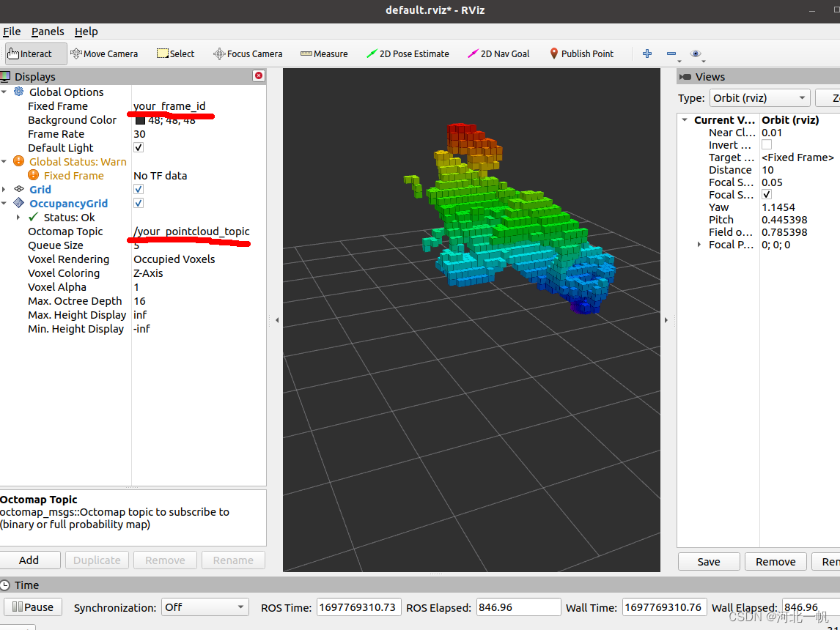This screenshot has height=630, width=840.
Task: Open the Panels menu
Action: tap(48, 31)
